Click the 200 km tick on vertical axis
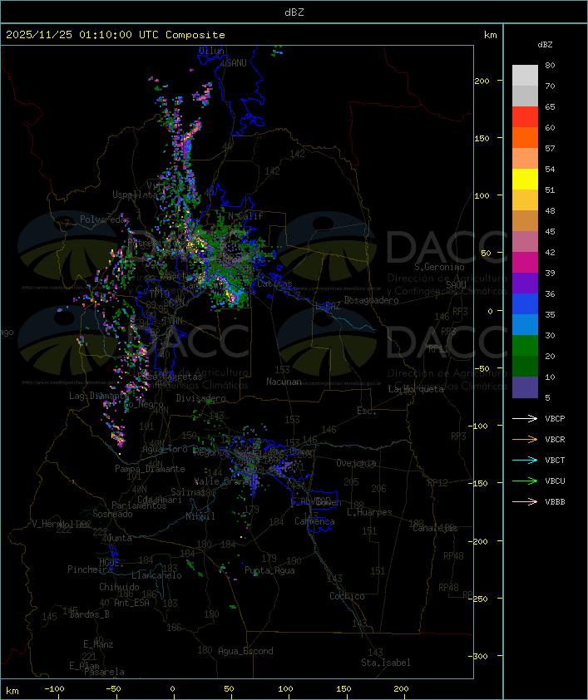This screenshot has width=588, height=700. (482, 81)
